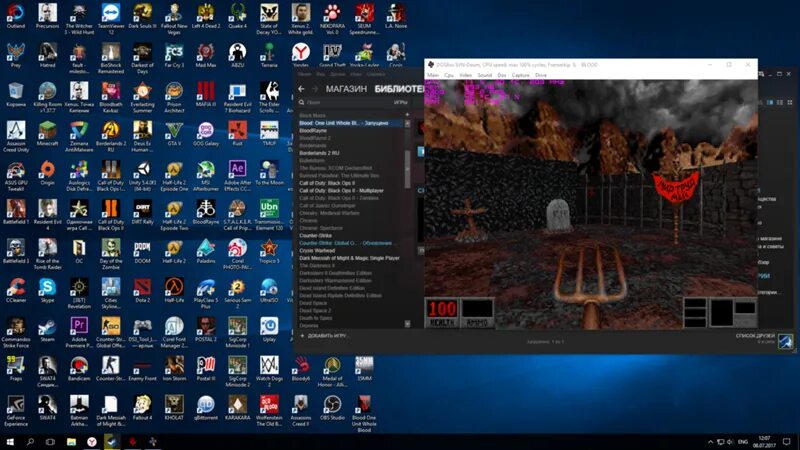Switch to the БИБЛИОТЕКА tab in Steam

[x=399, y=89]
